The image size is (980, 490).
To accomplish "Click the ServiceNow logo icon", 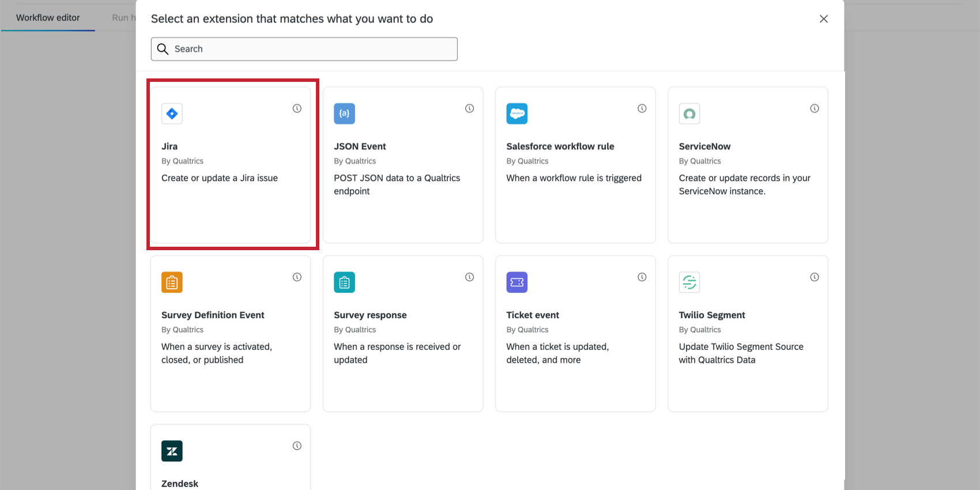I will (689, 114).
